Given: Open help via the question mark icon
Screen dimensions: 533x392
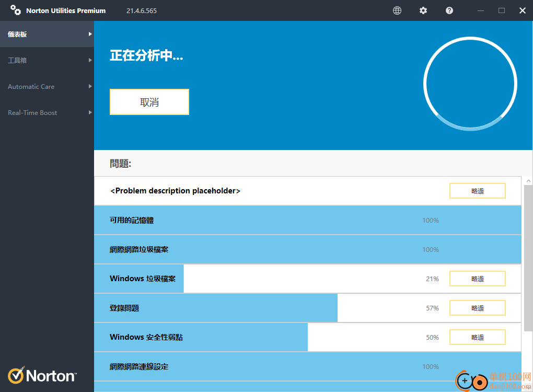Looking at the screenshot, I should tap(449, 10).
